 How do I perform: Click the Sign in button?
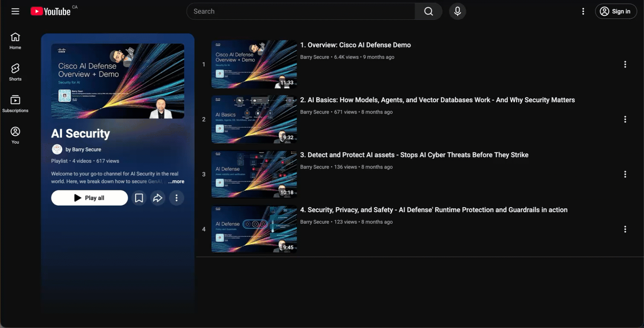coord(616,12)
